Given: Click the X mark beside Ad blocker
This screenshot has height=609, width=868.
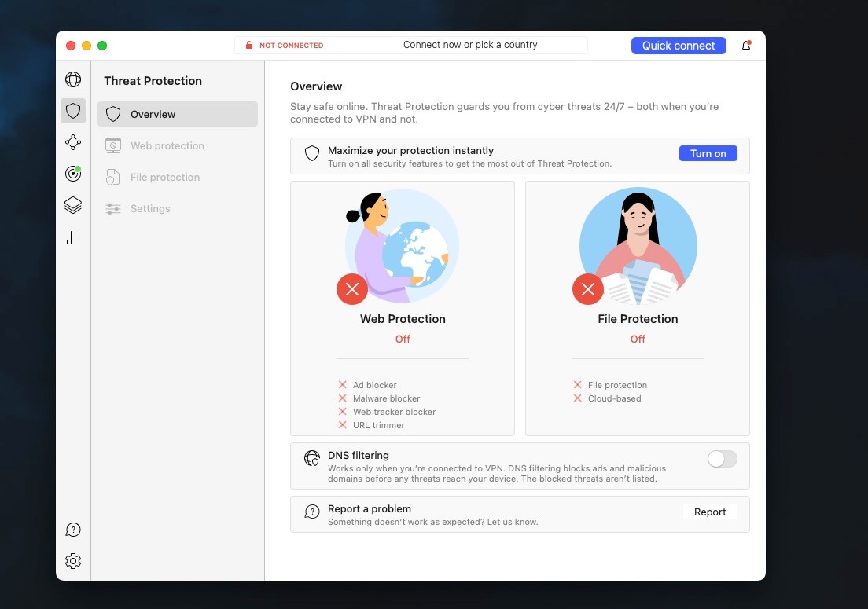Looking at the screenshot, I should point(343,384).
